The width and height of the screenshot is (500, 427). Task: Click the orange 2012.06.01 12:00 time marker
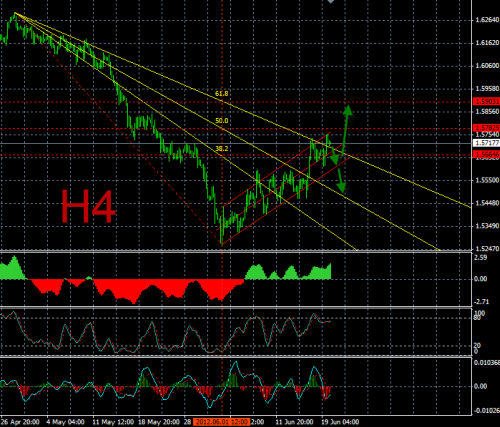[221, 422]
